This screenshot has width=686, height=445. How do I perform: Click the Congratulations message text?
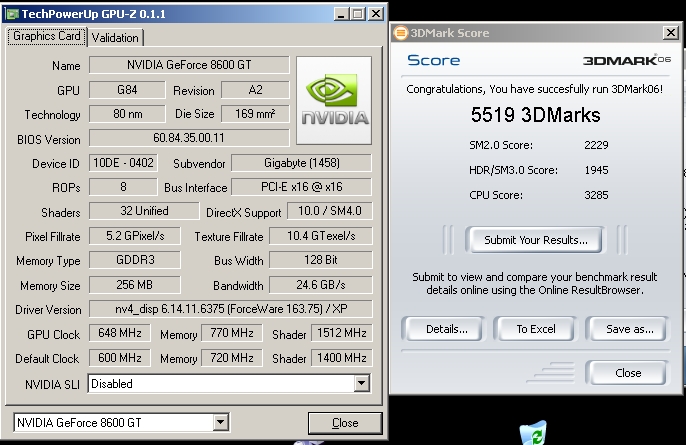pyautogui.click(x=535, y=89)
